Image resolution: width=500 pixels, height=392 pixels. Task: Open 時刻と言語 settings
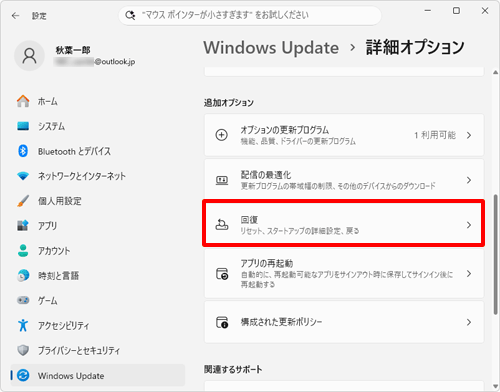[x=98, y=275]
